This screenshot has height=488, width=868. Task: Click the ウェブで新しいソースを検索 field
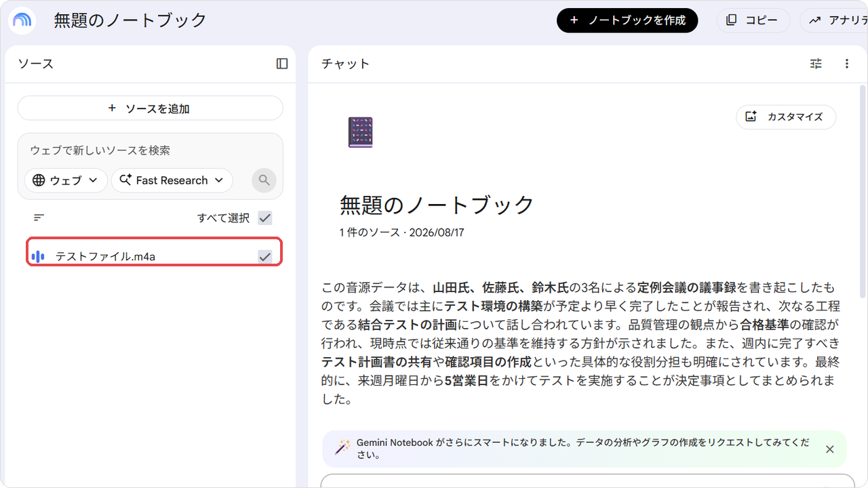(150, 150)
